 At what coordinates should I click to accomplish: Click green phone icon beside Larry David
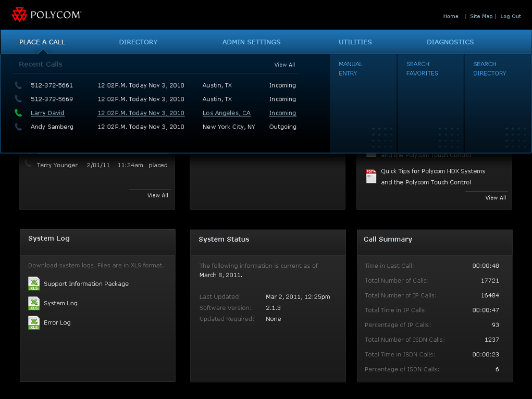[18, 113]
